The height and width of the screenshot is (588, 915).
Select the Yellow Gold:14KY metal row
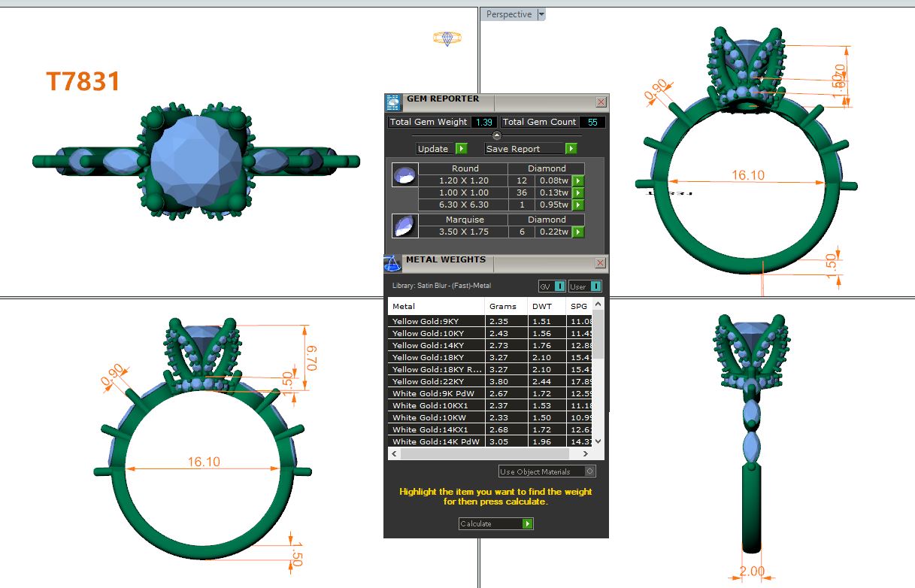tap(436, 345)
